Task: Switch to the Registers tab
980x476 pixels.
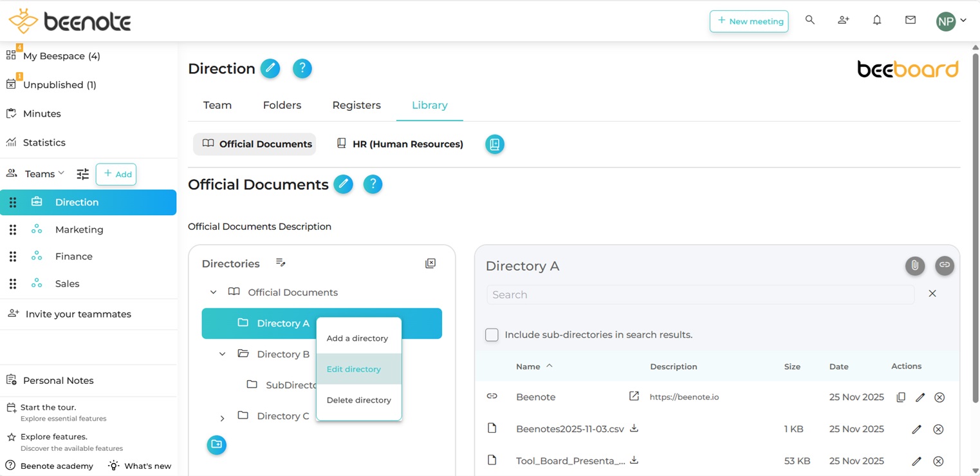Action: point(356,105)
